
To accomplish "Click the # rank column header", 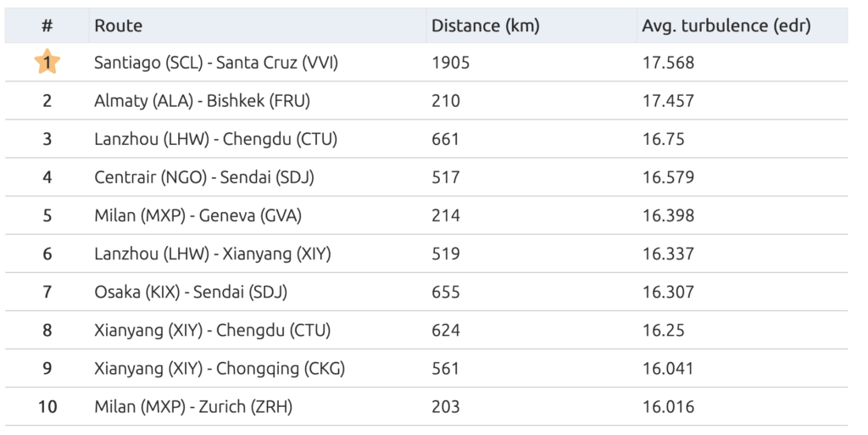I will [47, 25].
